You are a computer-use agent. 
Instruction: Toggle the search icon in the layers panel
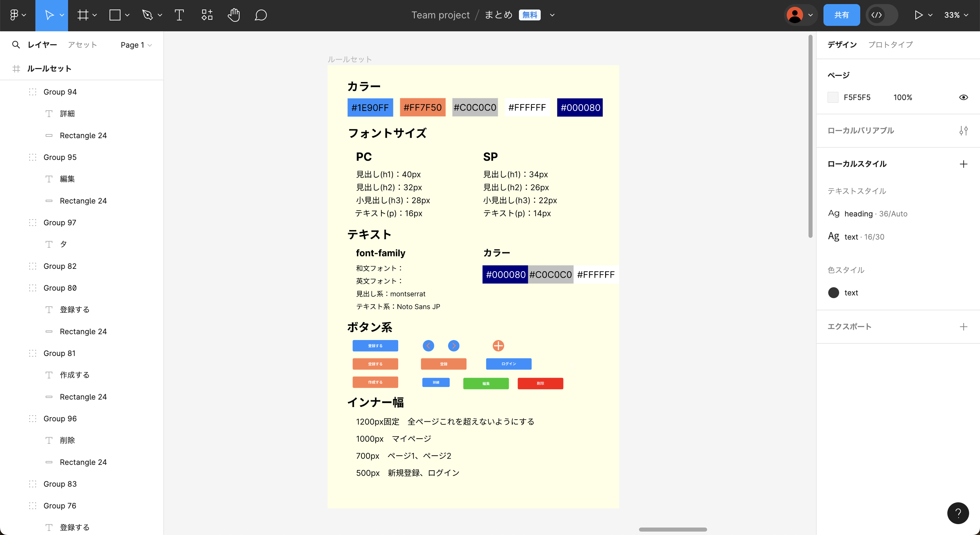click(x=16, y=45)
